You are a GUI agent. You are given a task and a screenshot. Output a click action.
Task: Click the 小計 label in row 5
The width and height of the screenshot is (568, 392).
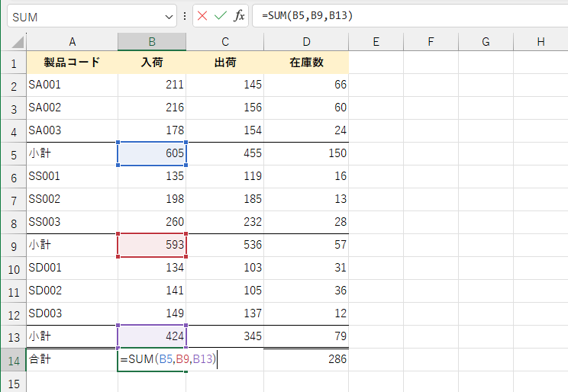click(x=40, y=153)
